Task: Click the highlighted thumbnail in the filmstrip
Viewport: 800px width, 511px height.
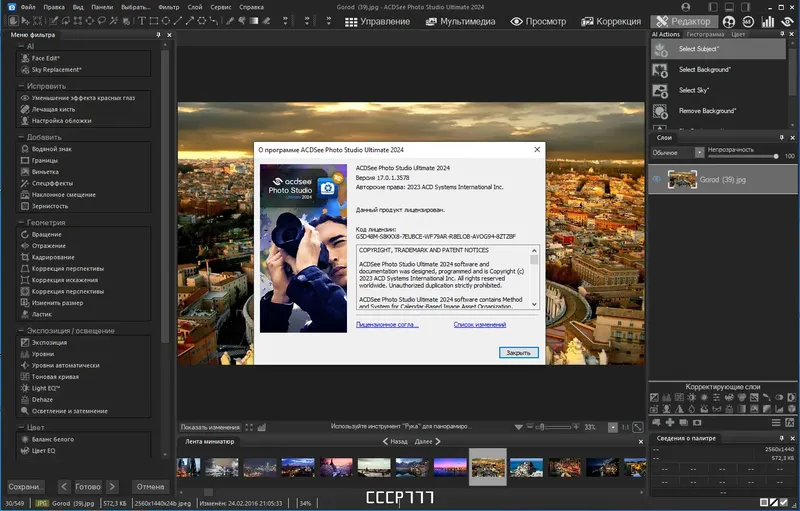Action: [488, 467]
